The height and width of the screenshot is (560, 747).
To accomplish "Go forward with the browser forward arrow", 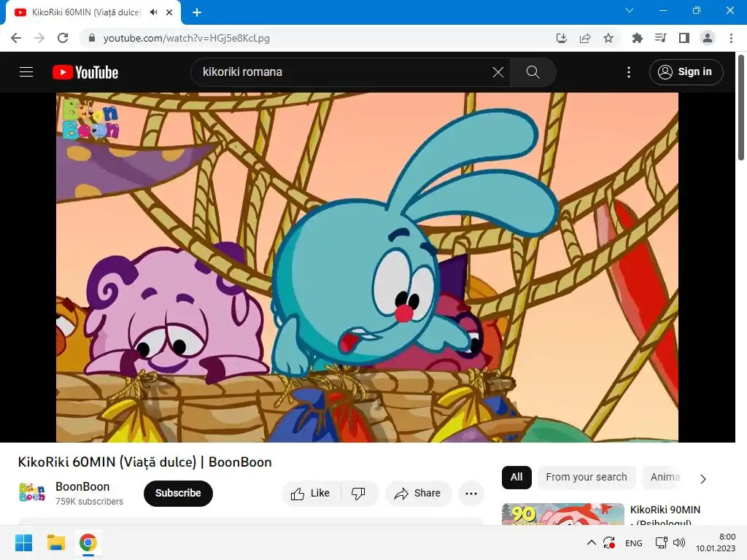I will [x=39, y=38].
